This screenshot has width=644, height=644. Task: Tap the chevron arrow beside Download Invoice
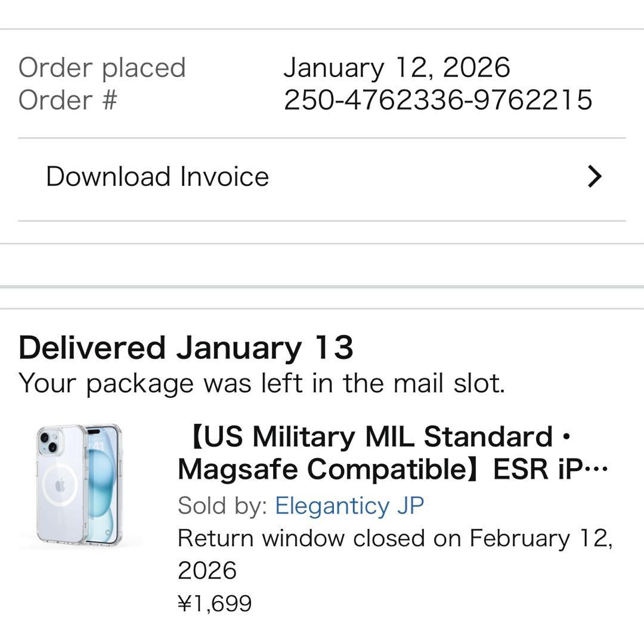(595, 177)
